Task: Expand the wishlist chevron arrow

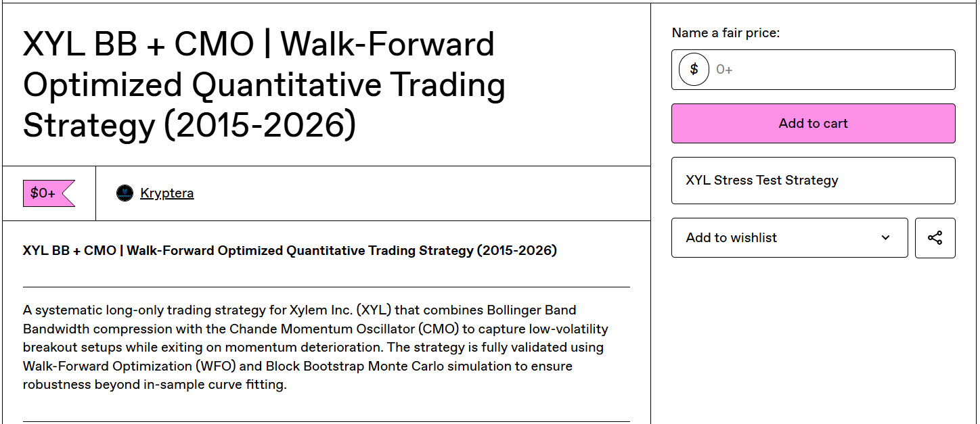Action: [885, 238]
